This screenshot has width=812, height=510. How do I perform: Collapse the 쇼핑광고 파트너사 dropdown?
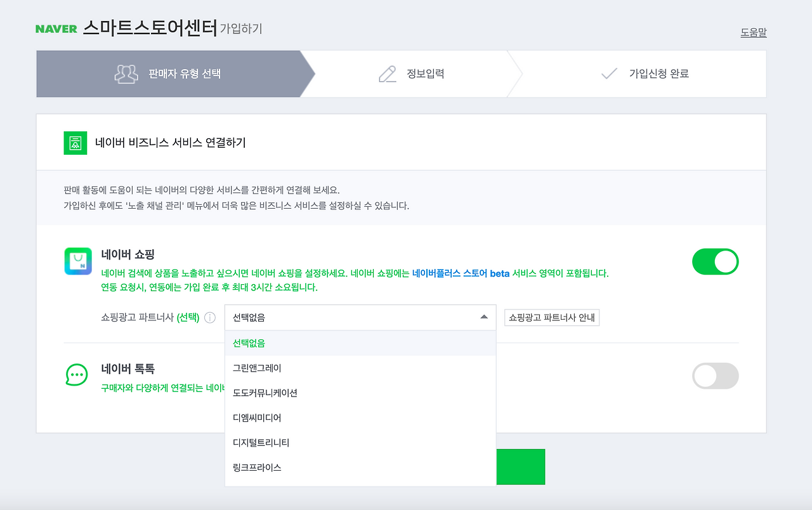(x=360, y=317)
